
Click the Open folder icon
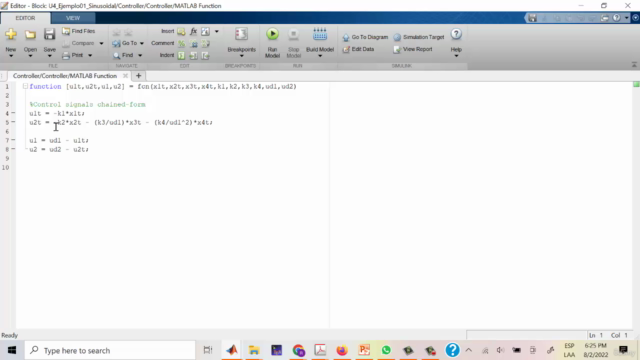click(30, 35)
